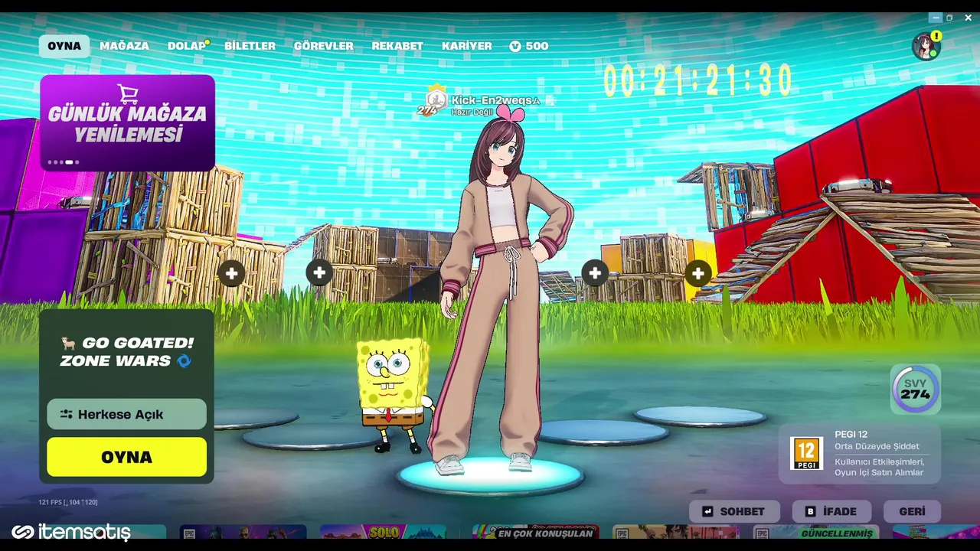Open the DOLAP locker tab
Screen dimensions: 980x551
coord(187,46)
